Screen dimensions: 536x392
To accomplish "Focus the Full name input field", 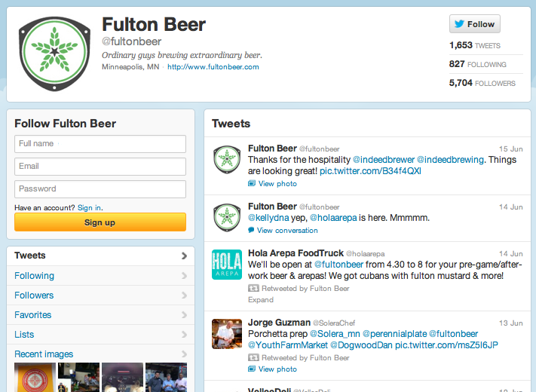I will pos(100,144).
